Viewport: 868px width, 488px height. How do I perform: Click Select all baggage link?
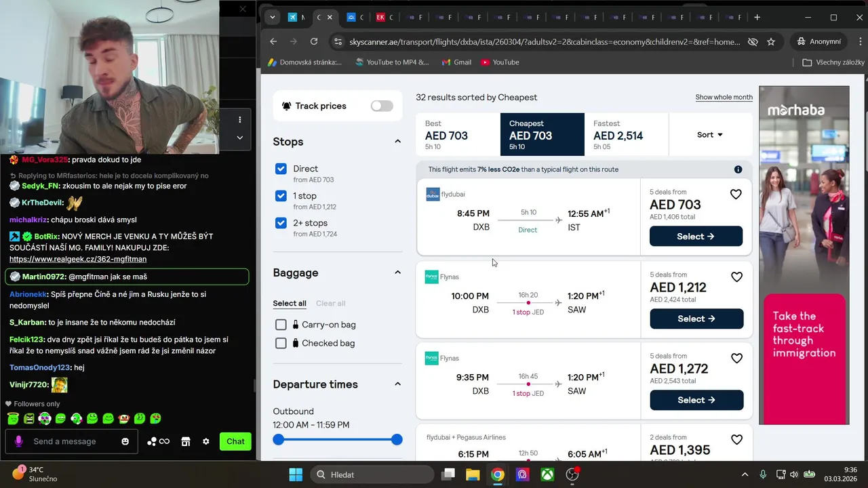tap(290, 303)
